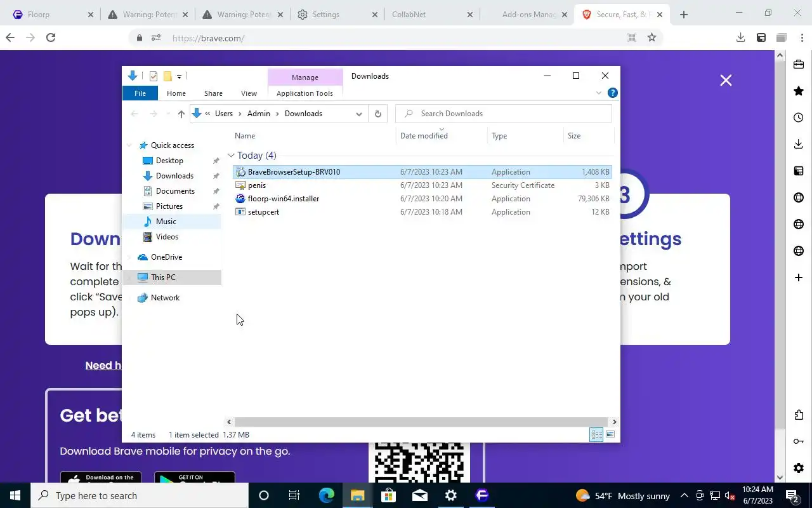This screenshot has width=812, height=508.
Task: Open the View ribbon tab
Action: point(249,93)
